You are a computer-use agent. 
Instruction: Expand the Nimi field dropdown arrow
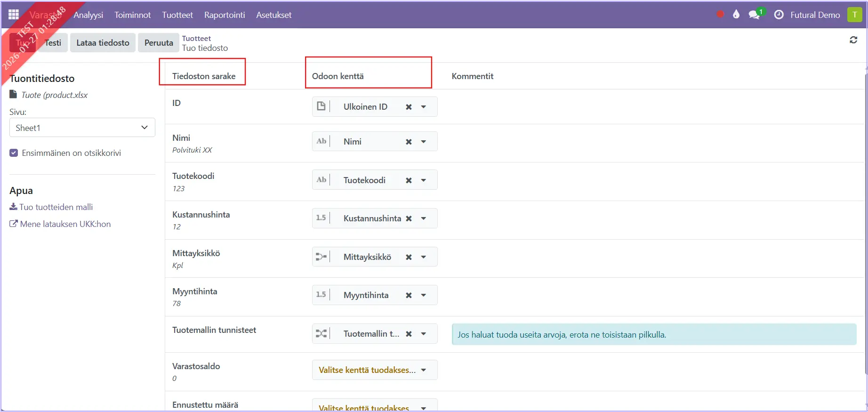(x=424, y=142)
